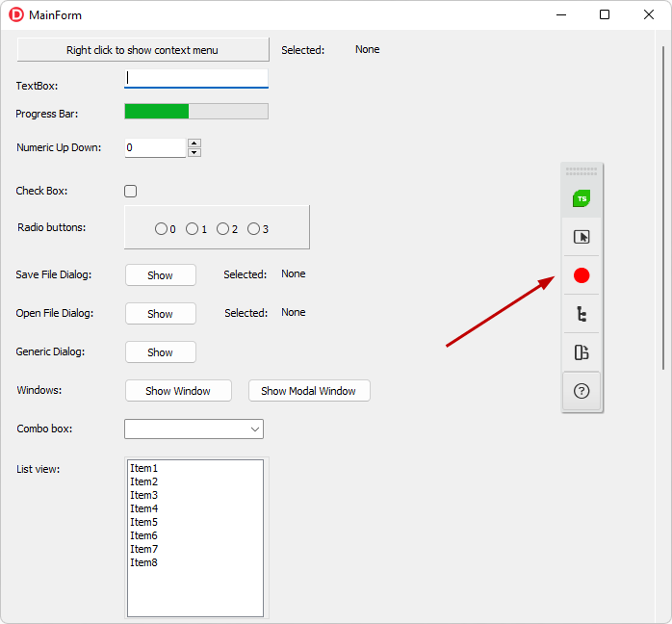Viewport: 672px width, 624px height.
Task: Grab the floating toolbar's dotted handle
Action: click(x=582, y=171)
